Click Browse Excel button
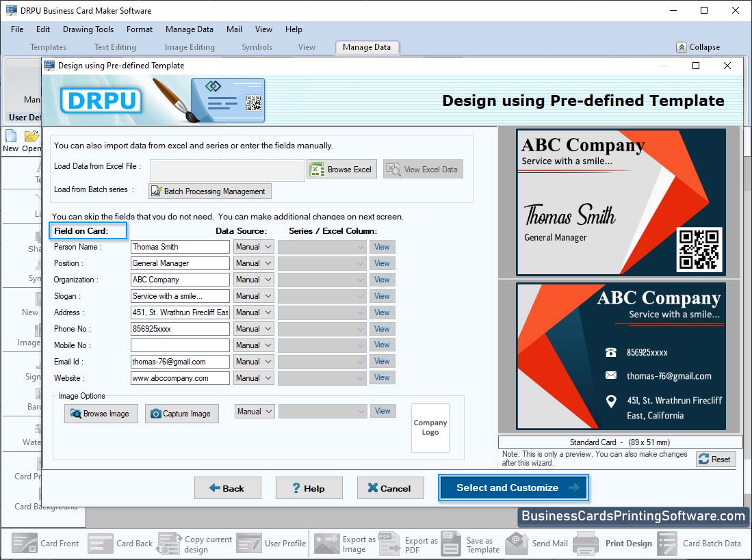752x560 pixels. click(341, 169)
